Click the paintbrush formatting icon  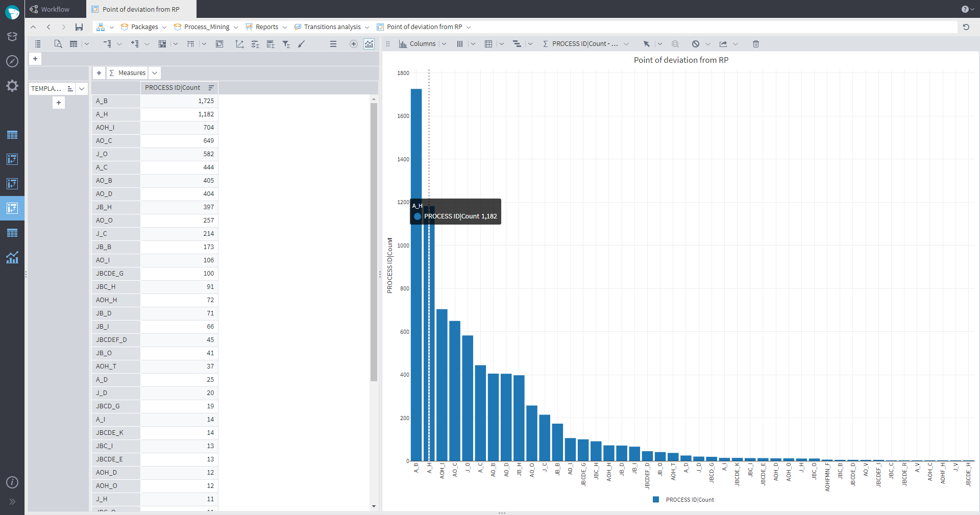coord(302,44)
